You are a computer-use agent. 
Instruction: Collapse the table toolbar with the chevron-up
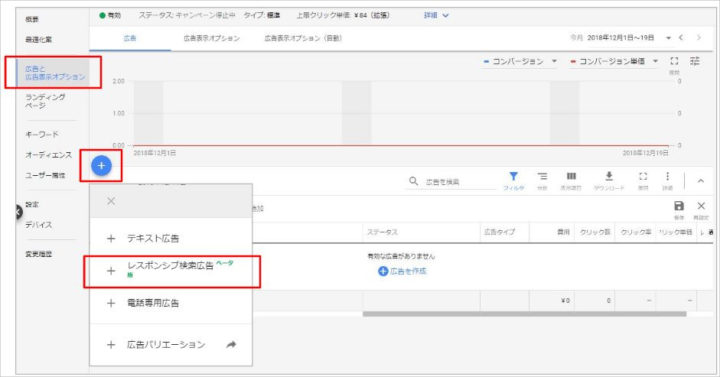tap(701, 181)
